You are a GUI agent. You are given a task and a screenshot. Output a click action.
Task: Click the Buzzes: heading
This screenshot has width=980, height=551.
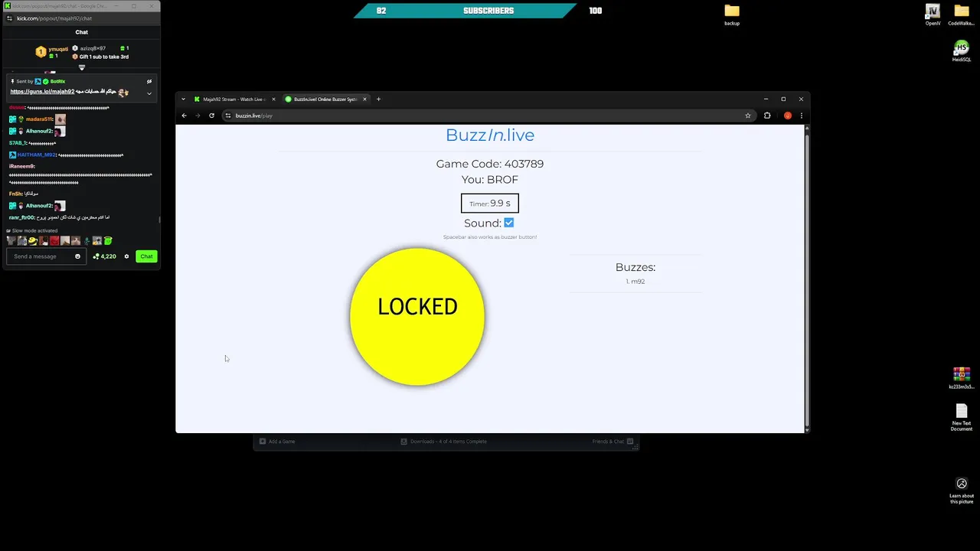635,267
